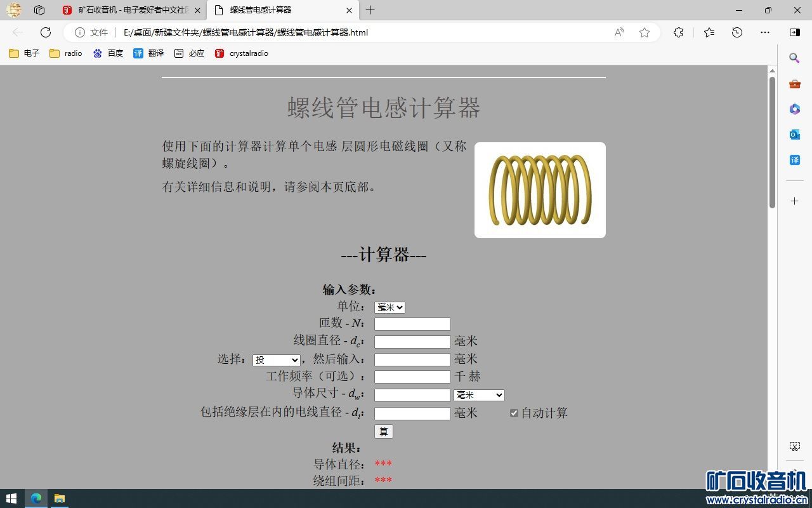Click the 匝数 N input field
This screenshot has height=508, width=812.
[x=412, y=324]
